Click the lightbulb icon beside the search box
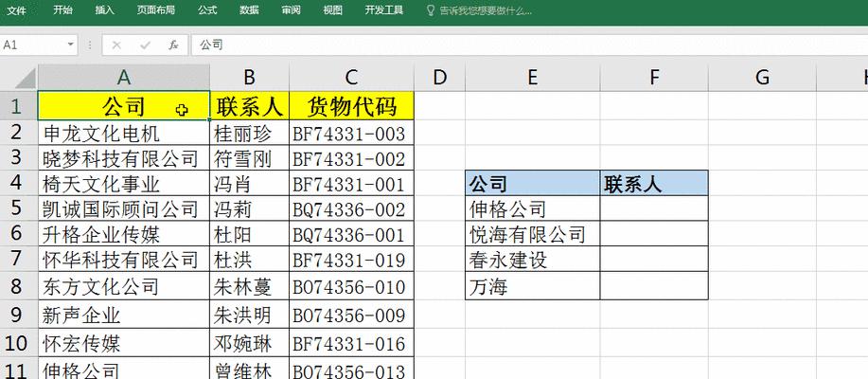 [x=431, y=10]
